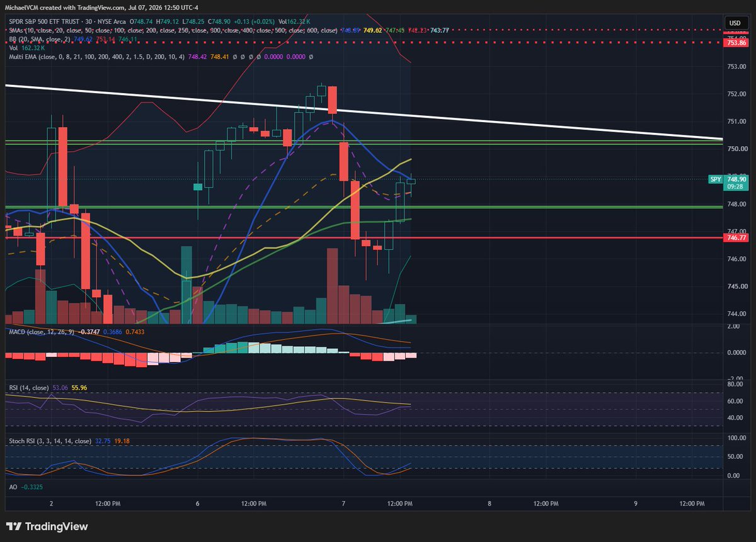Click the yellow 749.62 SMA value
Viewport: 756px width, 542px height.
coord(372,30)
